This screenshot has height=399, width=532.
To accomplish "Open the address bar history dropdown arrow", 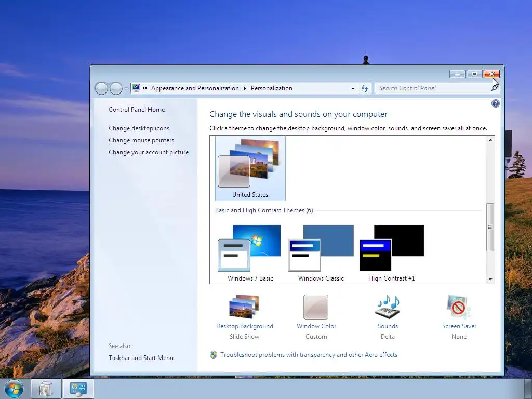I will pyautogui.click(x=353, y=88).
